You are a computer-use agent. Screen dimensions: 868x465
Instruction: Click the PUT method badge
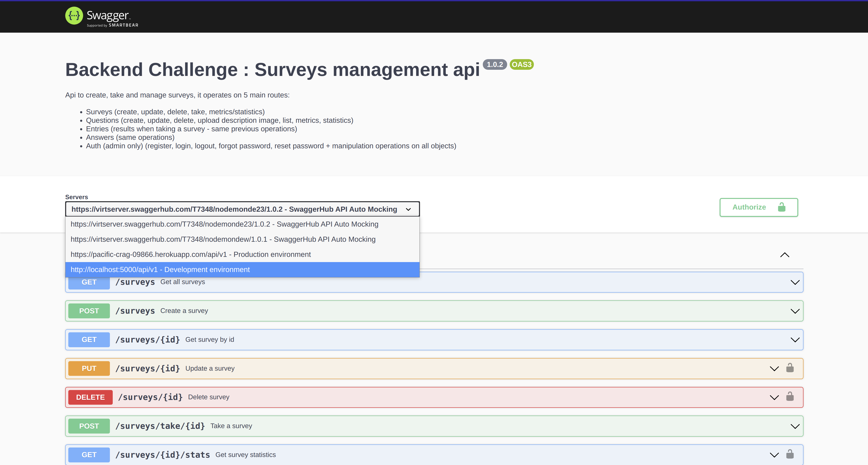point(89,368)
